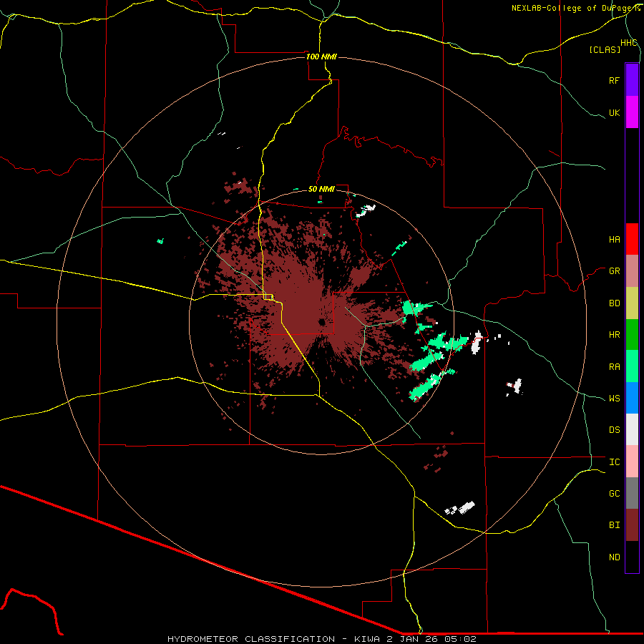Click the IC legend label
Screen dimensions: 644x644
click(x=614, y=462)
